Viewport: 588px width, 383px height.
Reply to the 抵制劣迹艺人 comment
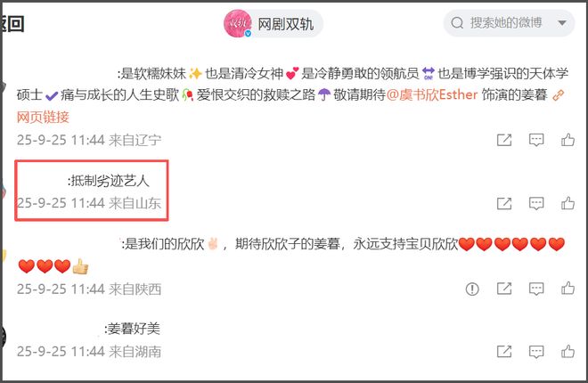[536, 203]
